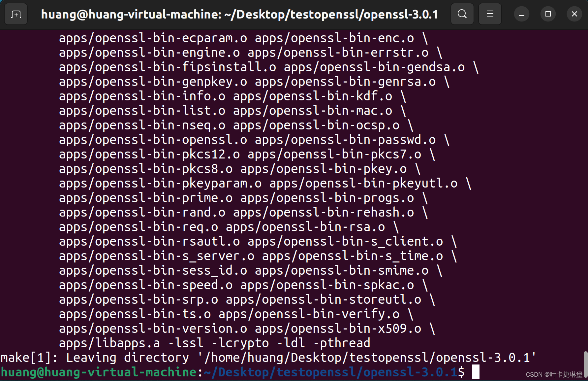Click the text apps/openssl-bin-prime.o

pos(146,198)
